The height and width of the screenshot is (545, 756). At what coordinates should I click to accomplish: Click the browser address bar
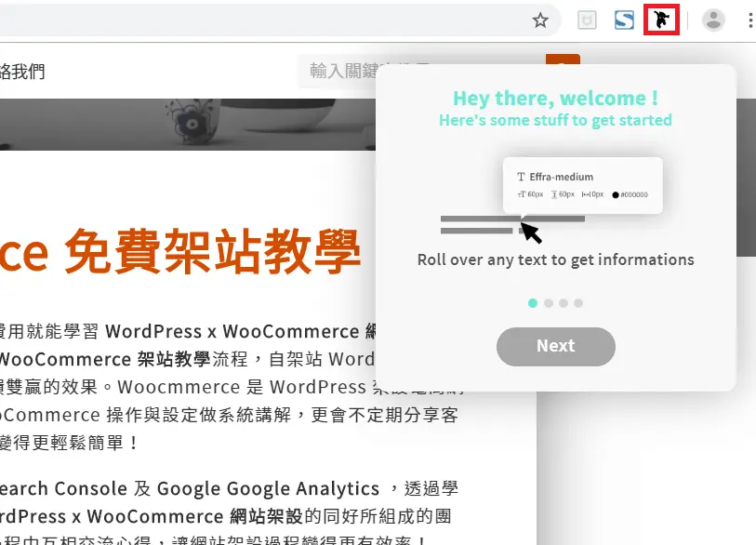(280, 20)
